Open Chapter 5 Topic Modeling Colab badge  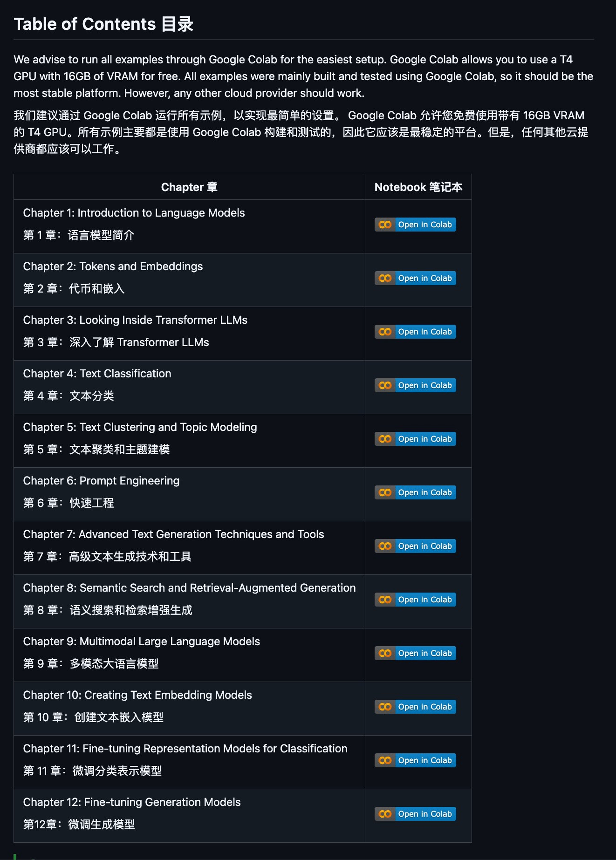415,439
